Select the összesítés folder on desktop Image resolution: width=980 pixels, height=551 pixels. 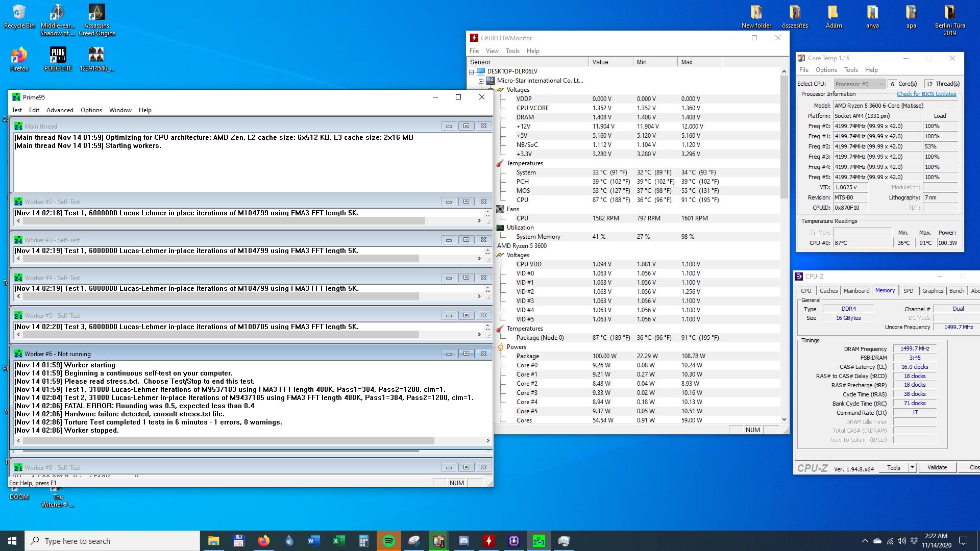(x=795, y=17)
